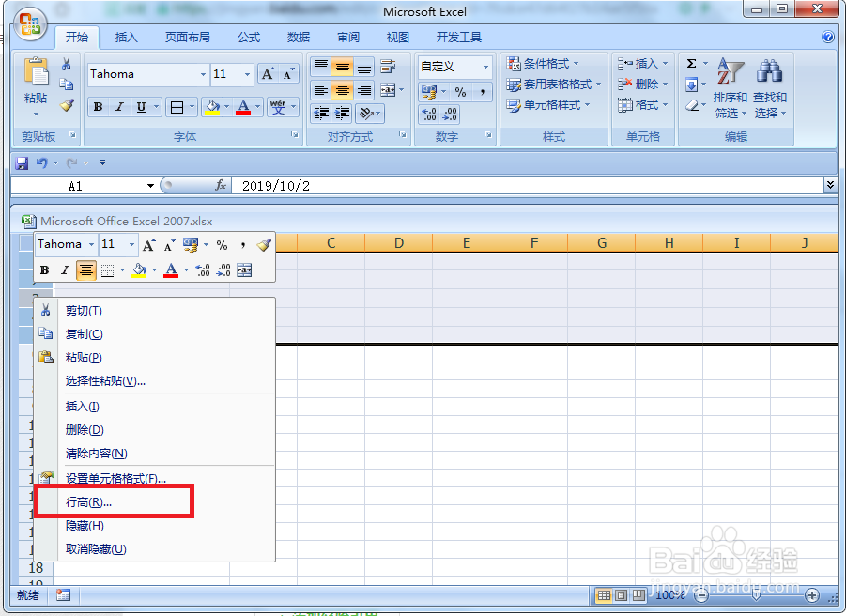Expand Conditional Formatting 条件格式
The height and width of the screenshot is (616, 846).
(542, 64)
